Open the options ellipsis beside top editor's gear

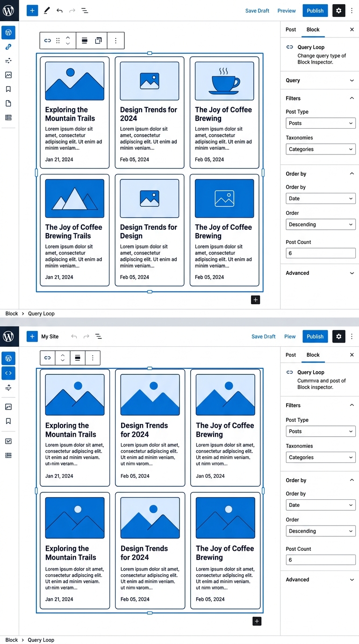coord(352,10)
